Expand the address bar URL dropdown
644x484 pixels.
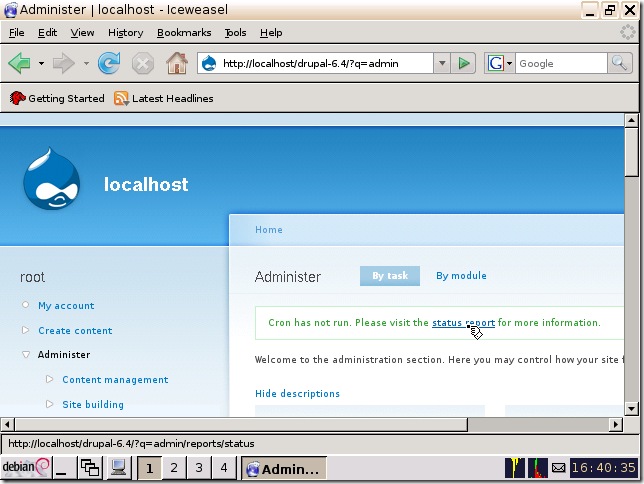442,63
